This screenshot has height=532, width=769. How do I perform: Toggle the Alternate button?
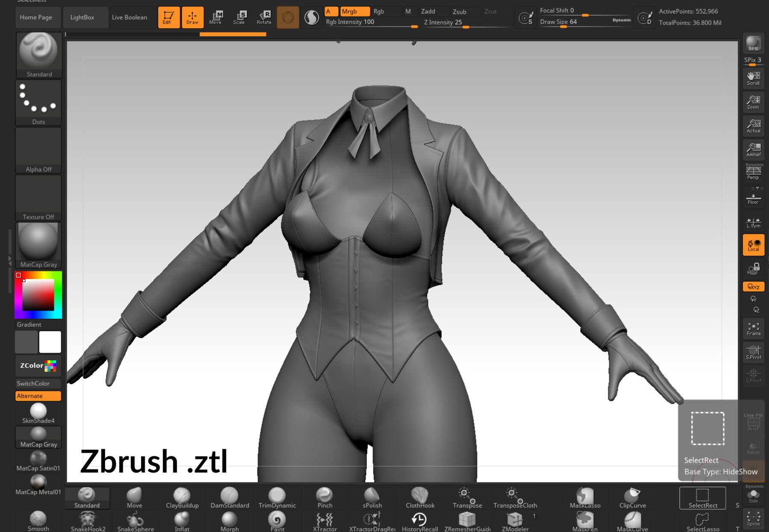[x=38, y=396]
